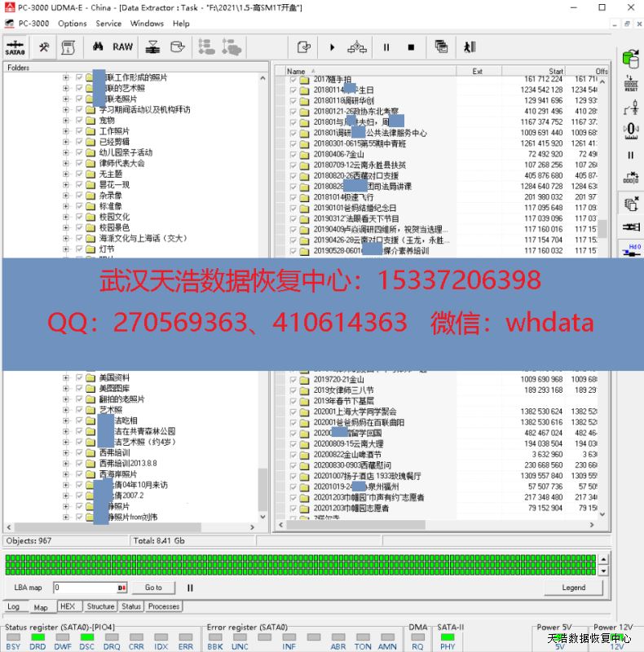Viewport: 644px width, 652px height.
Task: Open the Service menu
Action: (x=108, y=24)
